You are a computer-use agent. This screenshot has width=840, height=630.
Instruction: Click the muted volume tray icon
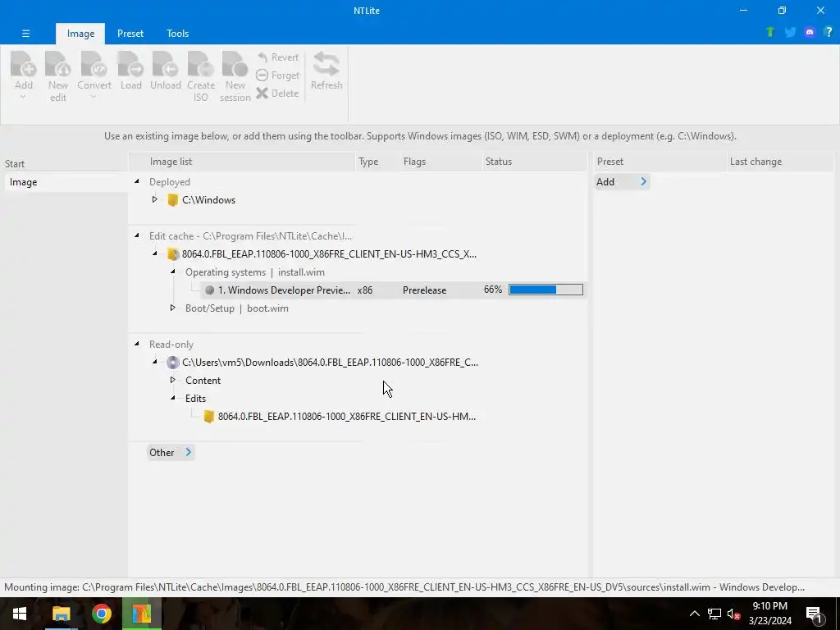733,614
